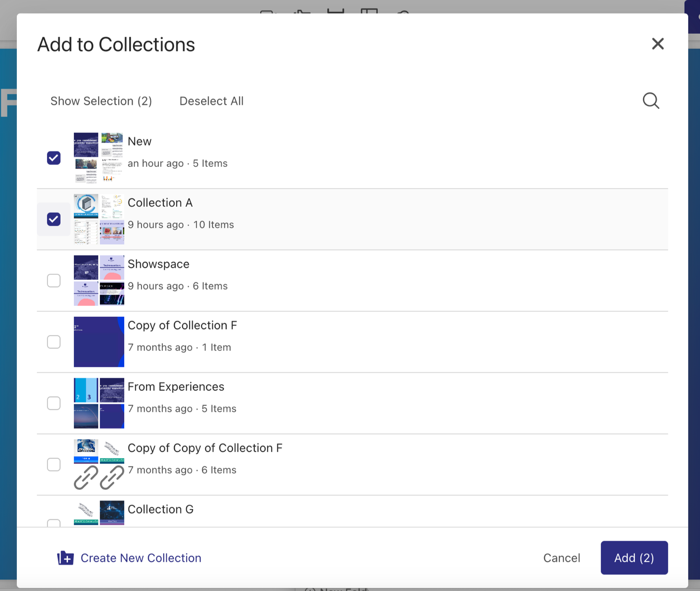Image resolution: width=700 pixels, height=591 pixels.
Task: Uncheck the New collection
Action: [54, 157]
